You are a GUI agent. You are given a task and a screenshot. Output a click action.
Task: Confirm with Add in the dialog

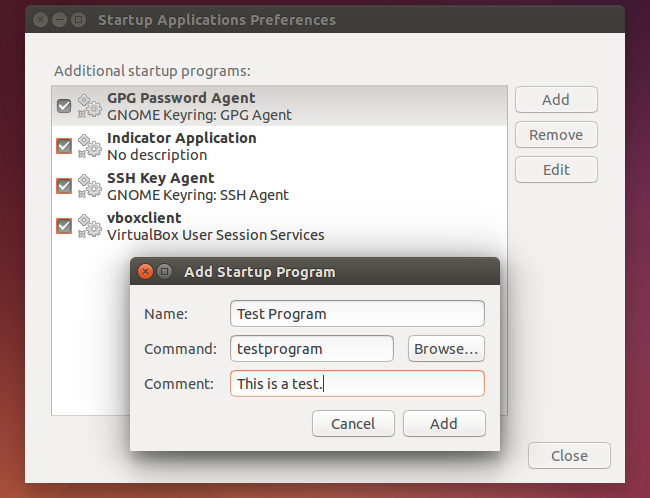pyautogui.click(x=444, y=424)
